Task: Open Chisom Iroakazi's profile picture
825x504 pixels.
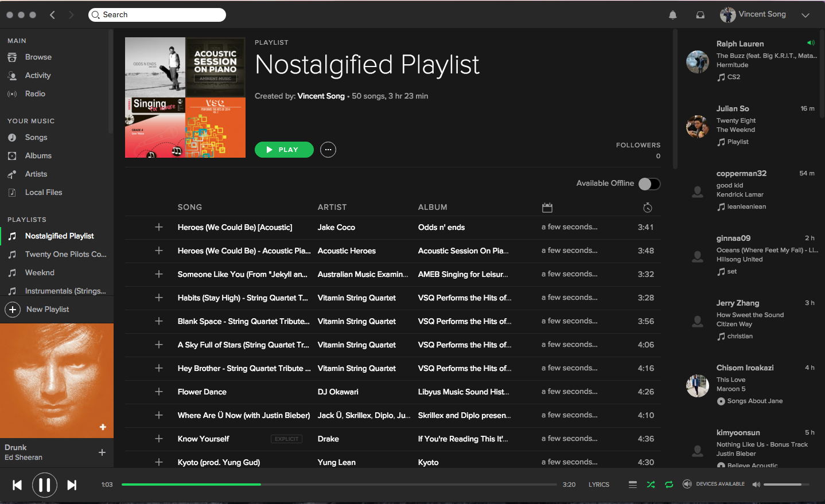Action: 698,386
